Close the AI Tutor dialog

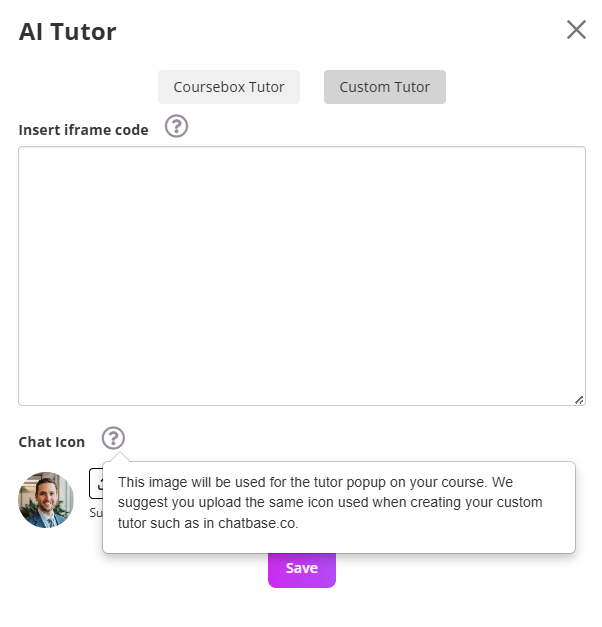[x=576, y=29]
